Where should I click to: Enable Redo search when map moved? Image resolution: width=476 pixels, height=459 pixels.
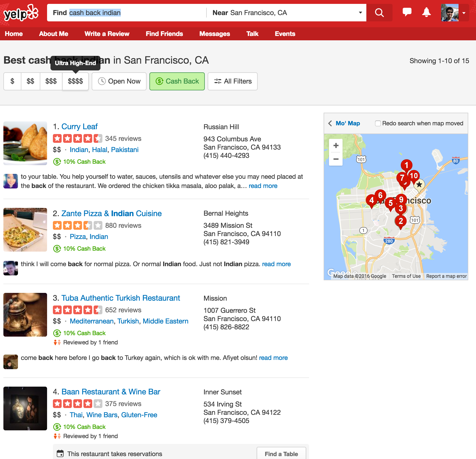pyautogui.click(x=378, y=123)
